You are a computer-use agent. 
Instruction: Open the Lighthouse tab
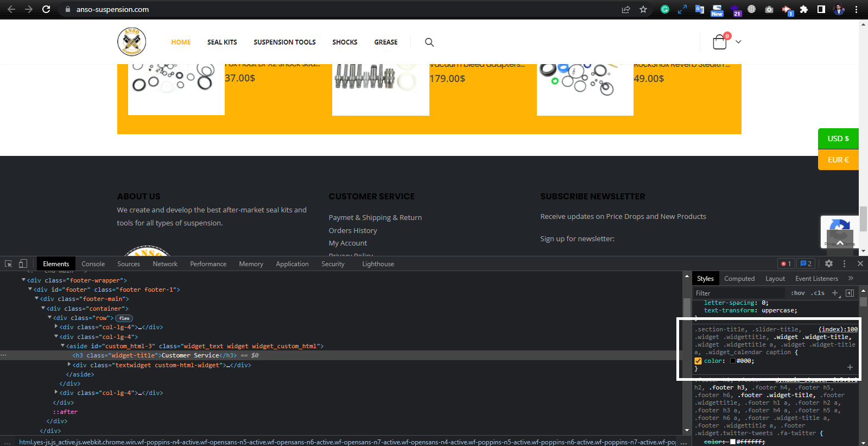point(378,264)
